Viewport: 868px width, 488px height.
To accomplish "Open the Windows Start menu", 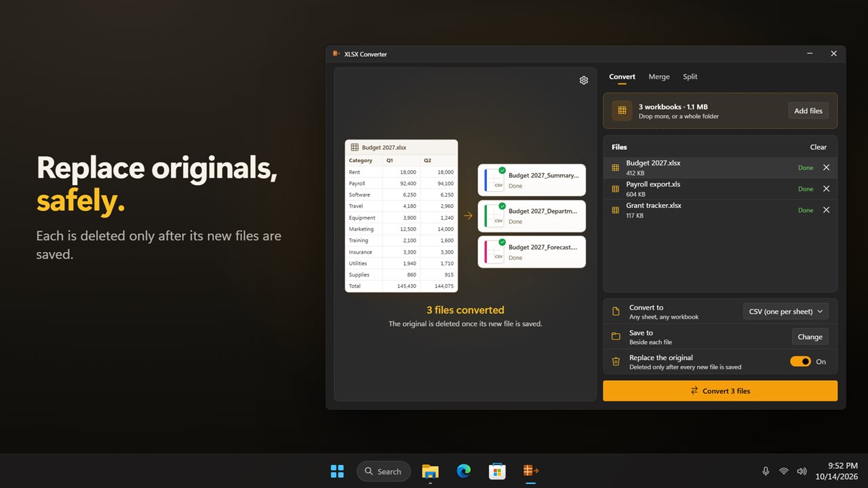I will click(x=337, y=471).
